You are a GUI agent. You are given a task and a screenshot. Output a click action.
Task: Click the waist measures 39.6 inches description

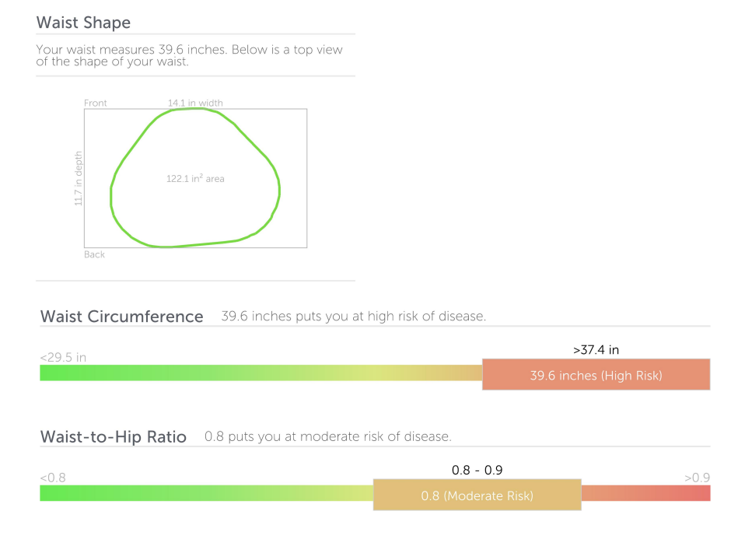190,55
